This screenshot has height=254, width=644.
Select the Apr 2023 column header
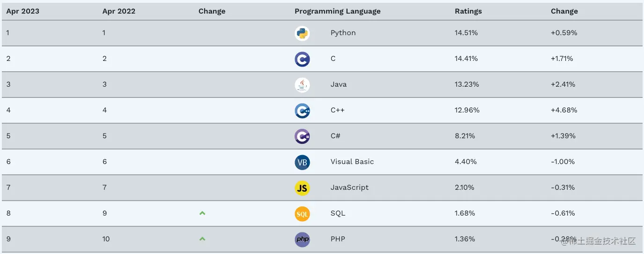[23, 11]
